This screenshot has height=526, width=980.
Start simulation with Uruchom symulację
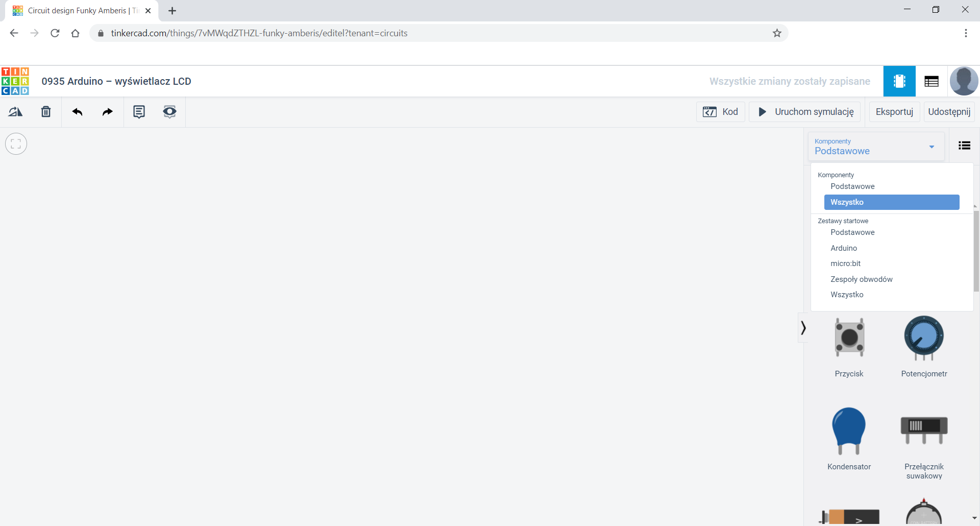(804, 112)
